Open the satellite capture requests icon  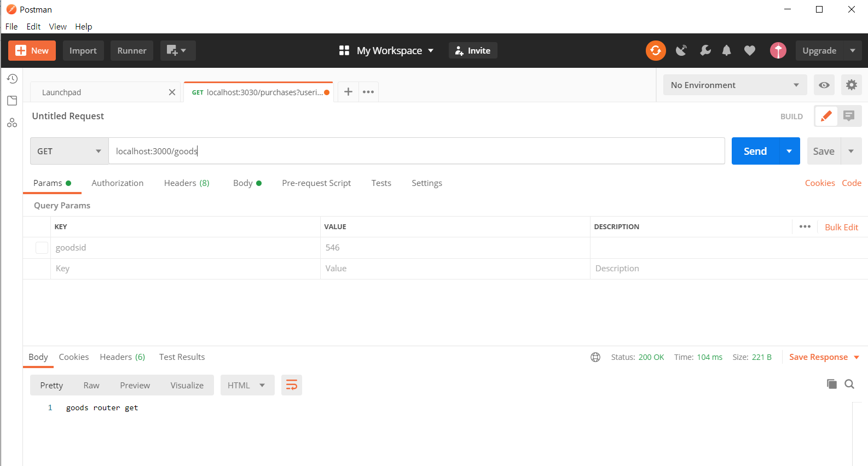[x=681, y=50]
